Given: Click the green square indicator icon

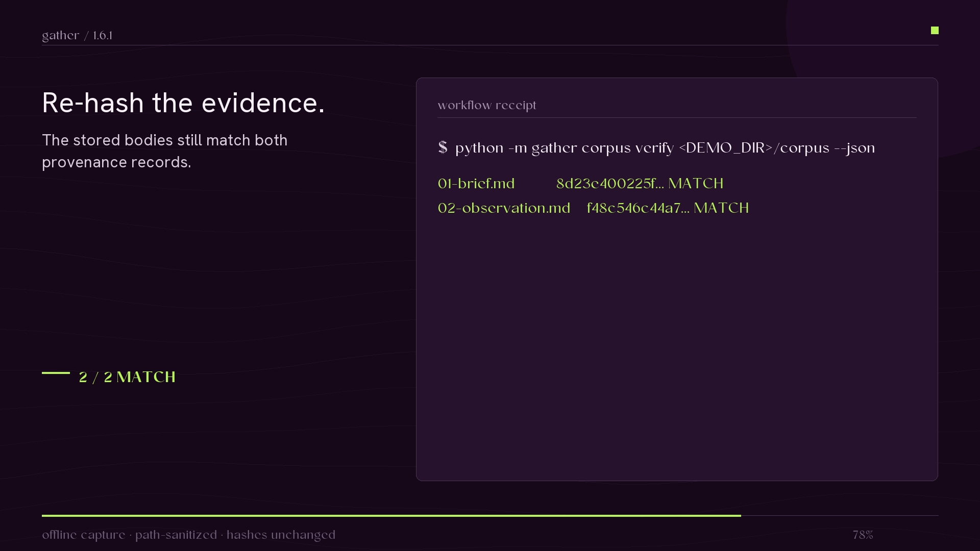Looking at the screenshot, I should coord(935,31).
